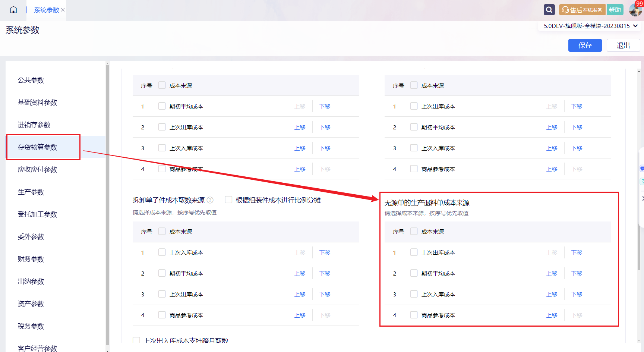Check 上次出库成本 in top-left table
Viewport: 644px width, 352px height.
click(162, 127)
